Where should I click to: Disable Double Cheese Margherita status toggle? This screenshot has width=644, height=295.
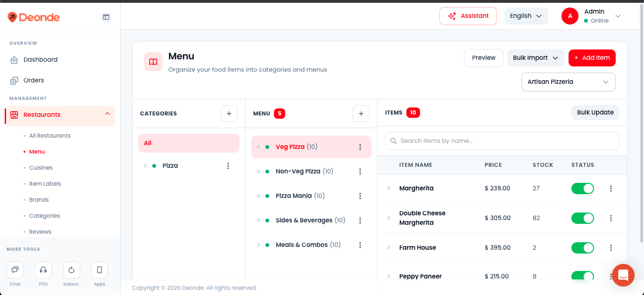pos(583,218)
